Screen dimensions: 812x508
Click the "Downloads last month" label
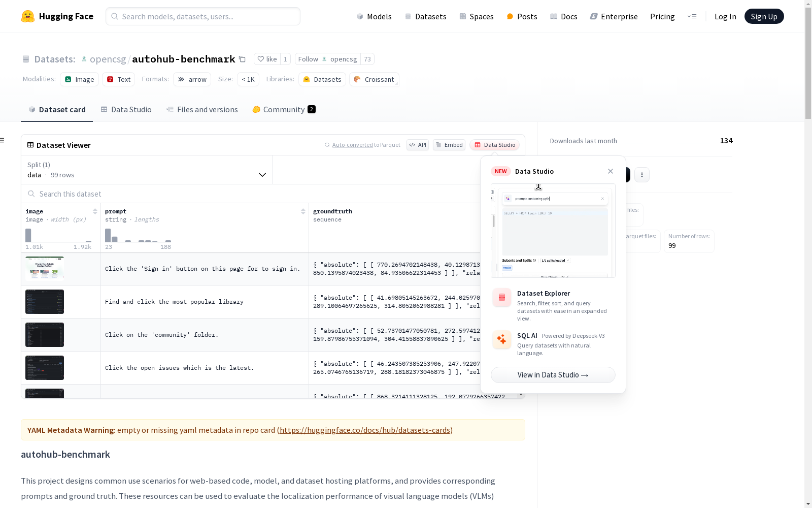pyautogui.click(x=584, y=141)
